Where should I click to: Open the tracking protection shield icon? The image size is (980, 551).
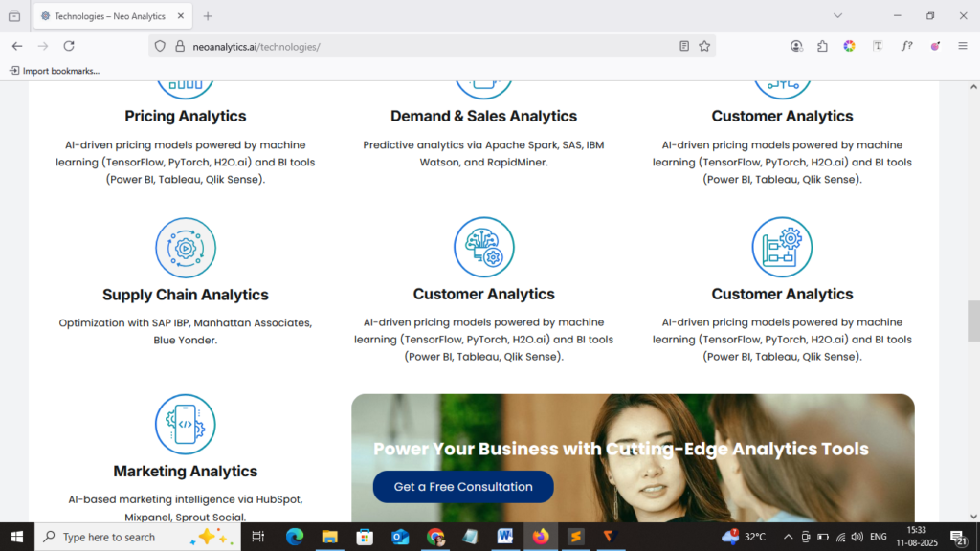(160, 46)
